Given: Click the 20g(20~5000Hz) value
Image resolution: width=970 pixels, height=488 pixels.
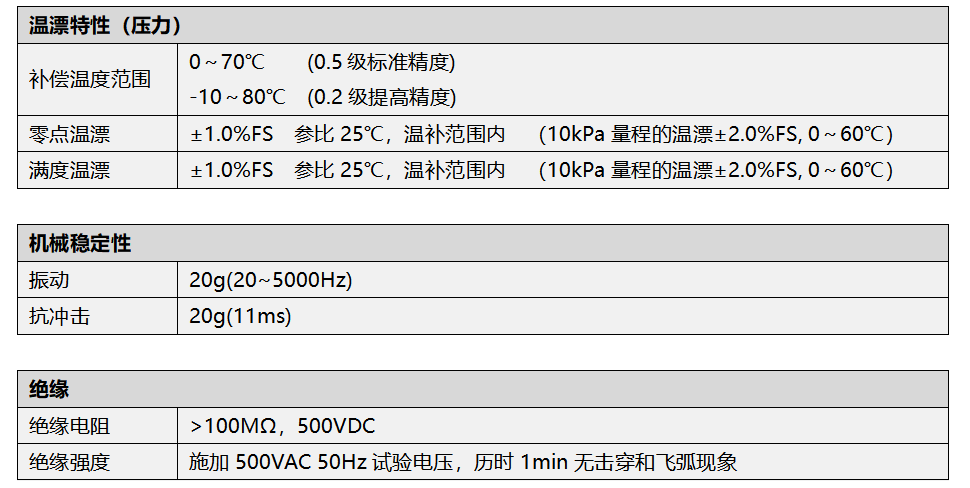Looking at the screenshot, I should [270, 280].
